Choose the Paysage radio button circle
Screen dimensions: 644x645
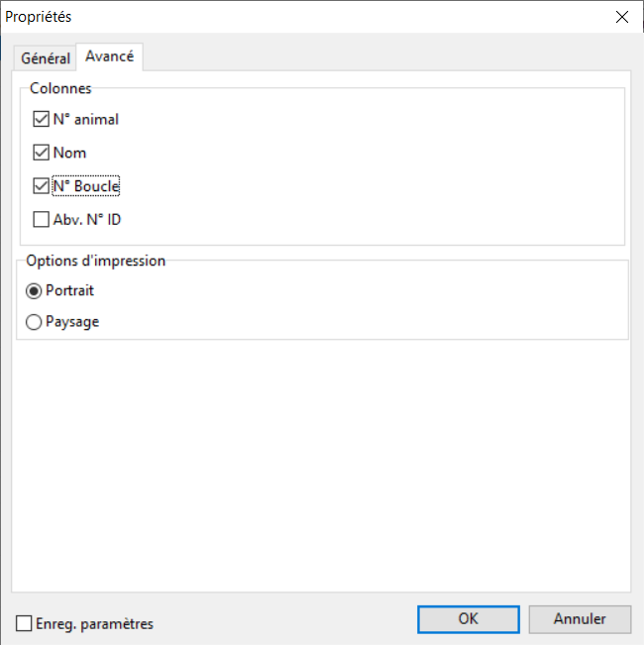pos(34,322)
